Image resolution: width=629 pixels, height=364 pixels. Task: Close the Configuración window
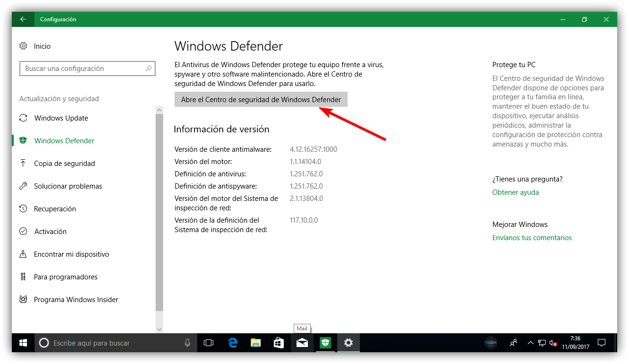(606, 19)
